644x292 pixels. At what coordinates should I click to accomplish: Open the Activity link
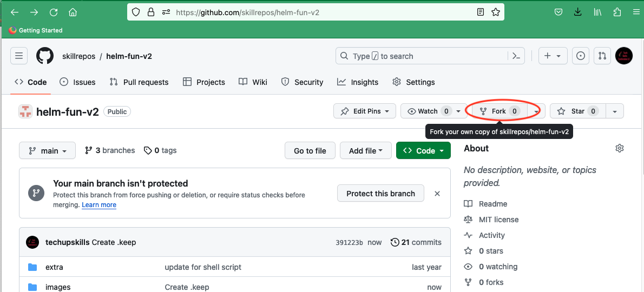(x=485, y=235)
